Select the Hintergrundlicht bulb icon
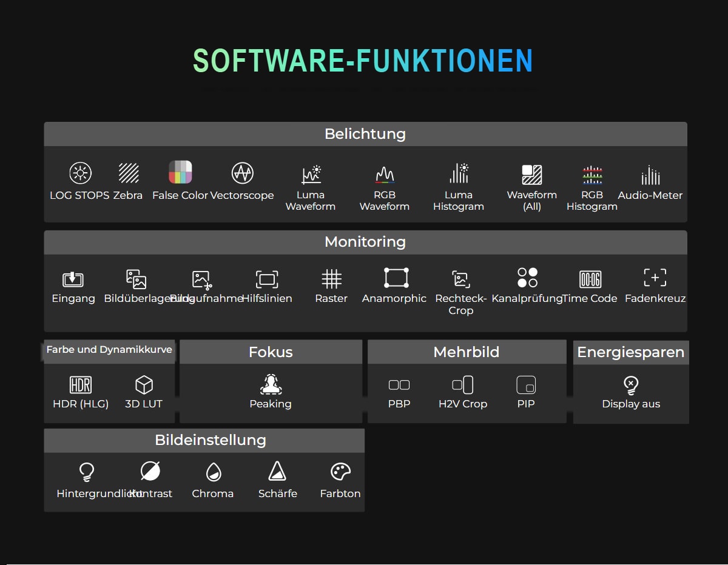Image resolution: width=728 pixels, height=565 pixels. [x=87, y=472]
